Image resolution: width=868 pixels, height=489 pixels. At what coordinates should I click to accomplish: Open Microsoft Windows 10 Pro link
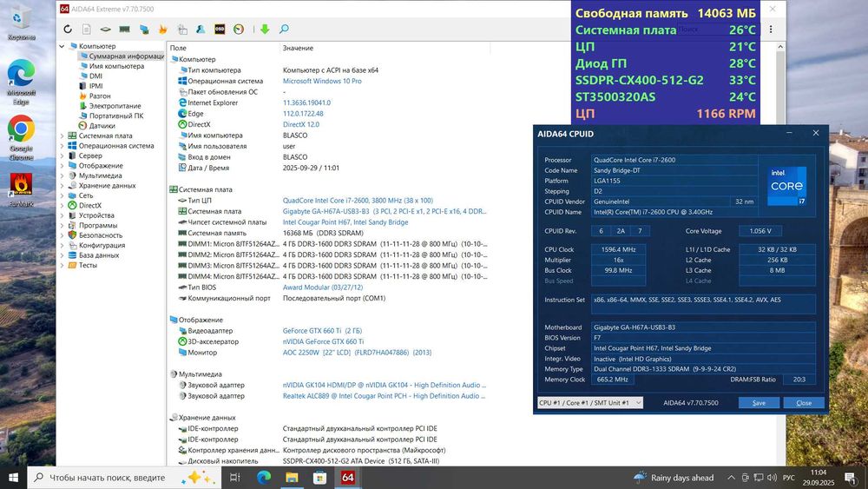322,81
